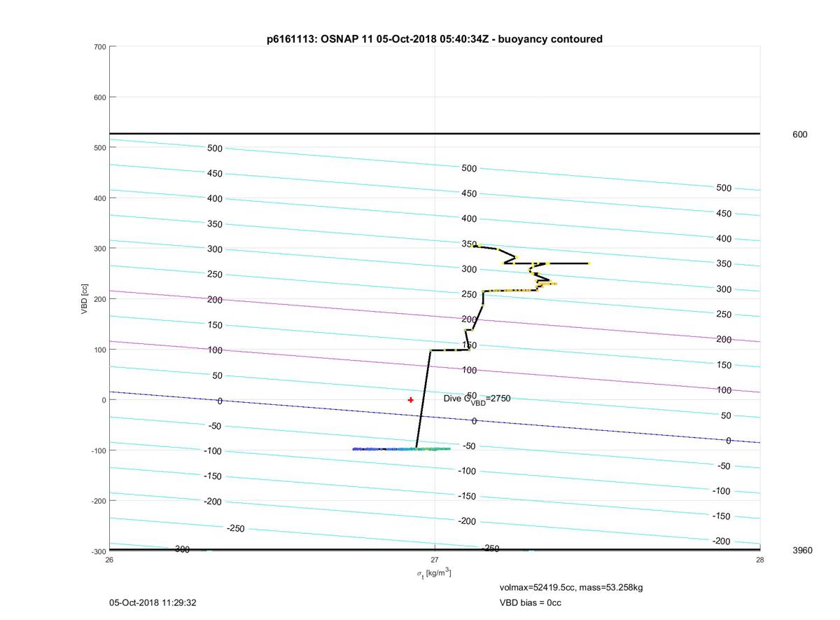The image size is (840, 620).
Task: Click the 'VBD bias = 0cc' annotation
Action: click(x=530, y=602)
